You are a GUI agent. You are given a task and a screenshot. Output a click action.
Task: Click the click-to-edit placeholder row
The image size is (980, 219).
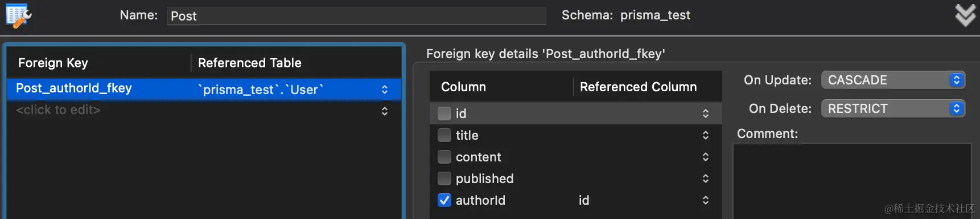click(x=58, y=110)
